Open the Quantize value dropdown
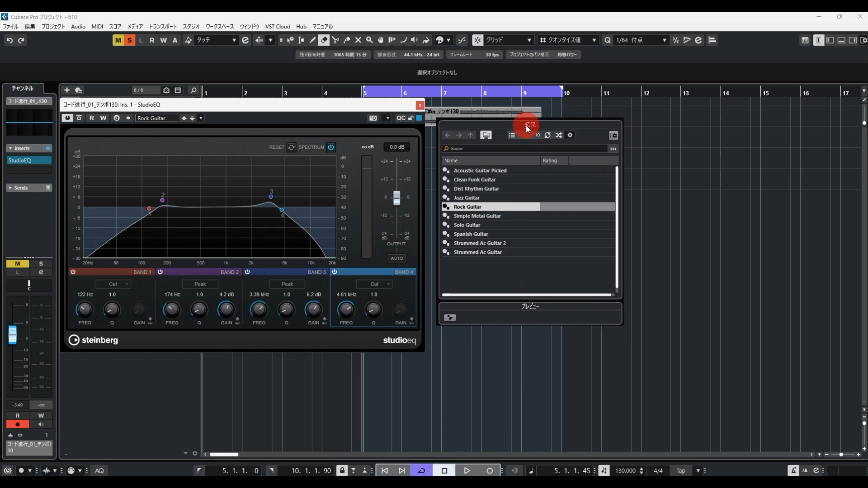Image resolution: width=868 pixels, height=488 pixels. point(568,40)
